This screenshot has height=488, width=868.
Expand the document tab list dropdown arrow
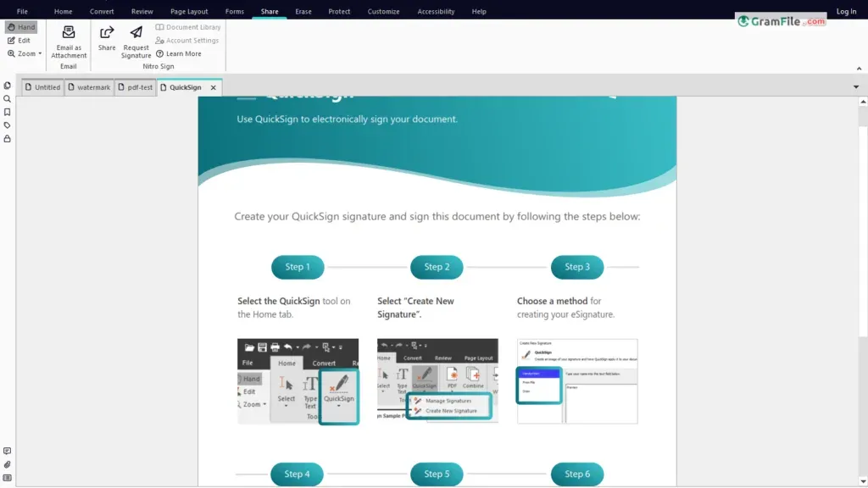[x=856, y=87]
